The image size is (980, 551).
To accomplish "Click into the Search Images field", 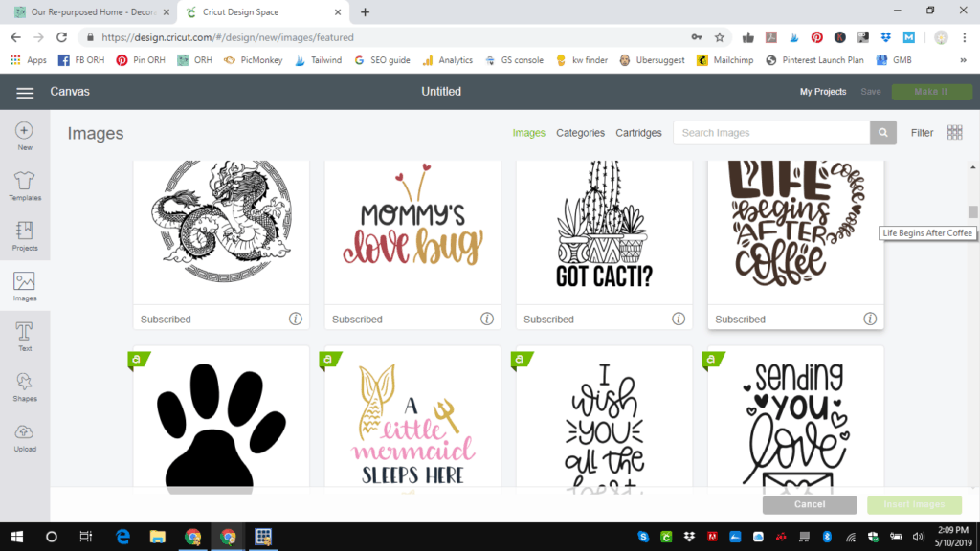I will click(x=771, y=133).
